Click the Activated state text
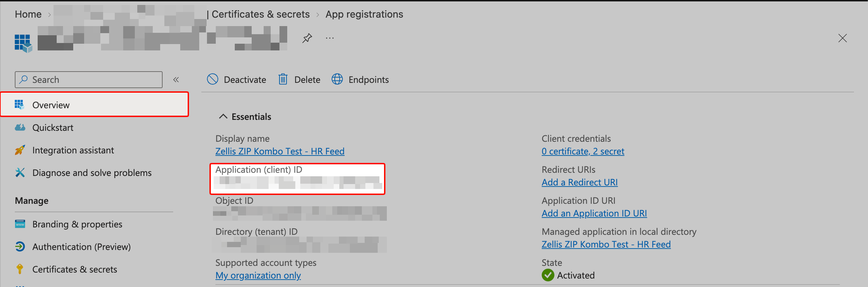Image resolution: width=868 pixels, height=287 pixels. pyautogui.click(x=576, y=275)
